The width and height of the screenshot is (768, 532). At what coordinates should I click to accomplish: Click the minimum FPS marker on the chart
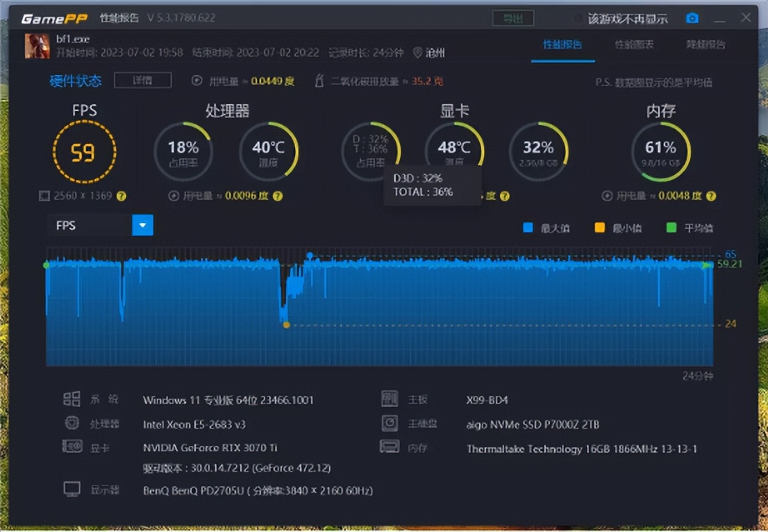pos(287,324)
